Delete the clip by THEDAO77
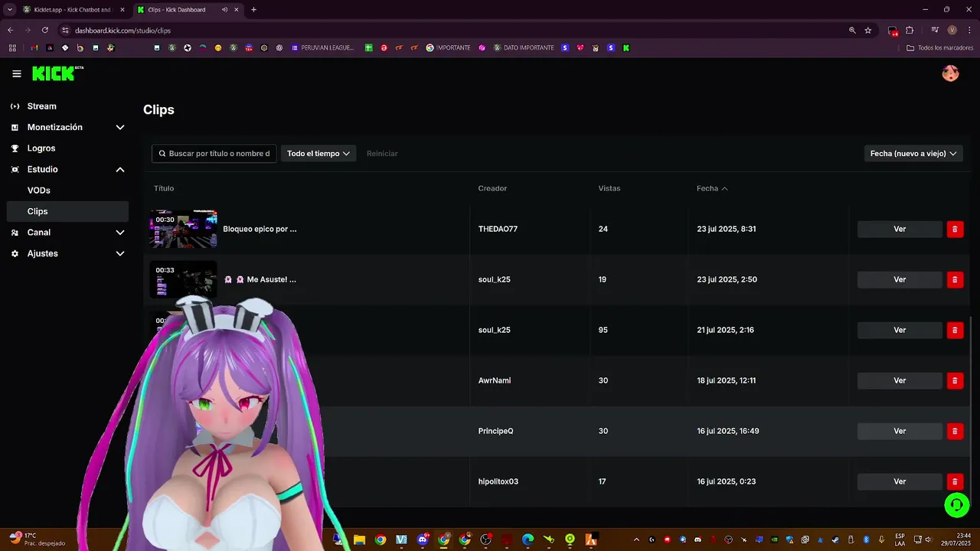The width and height of the screenshot is (980, 551). 955,229
